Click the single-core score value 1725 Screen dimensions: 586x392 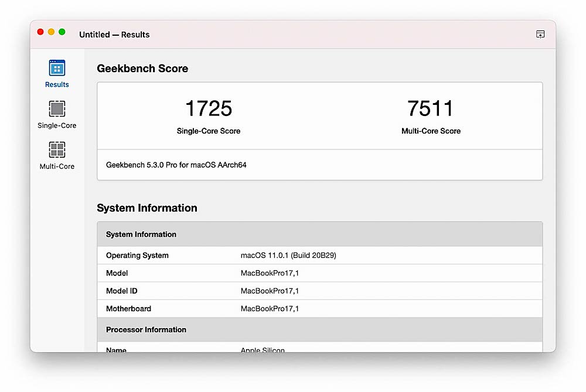[x=209, y=108]
